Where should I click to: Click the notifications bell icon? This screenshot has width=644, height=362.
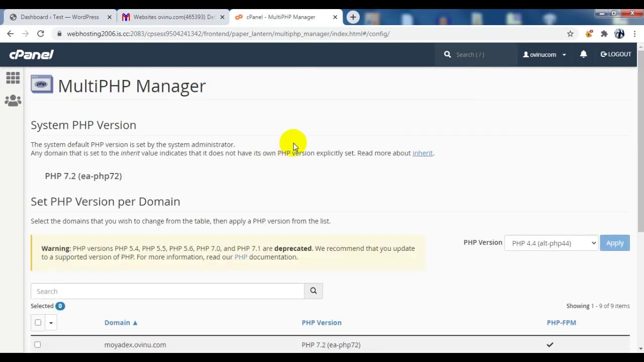point(584,54)
